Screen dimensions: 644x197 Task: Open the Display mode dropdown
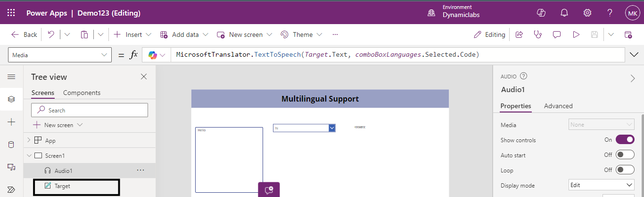coord(601,185)
